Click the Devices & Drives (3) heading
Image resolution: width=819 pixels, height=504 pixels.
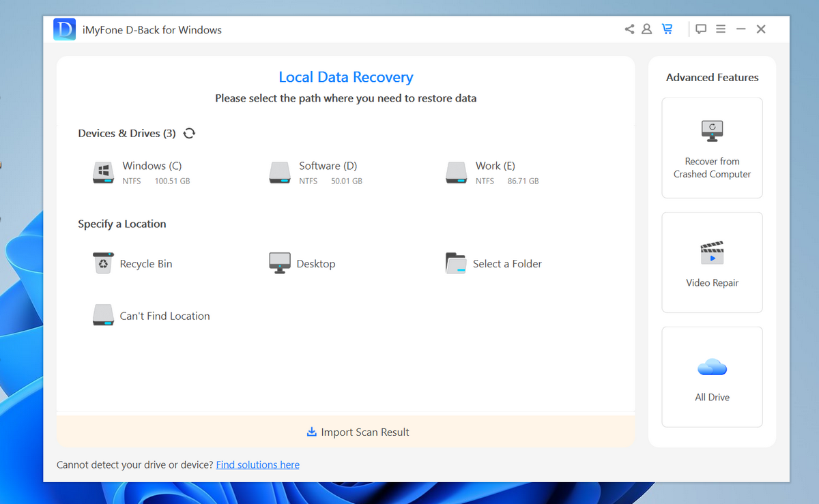127,133
